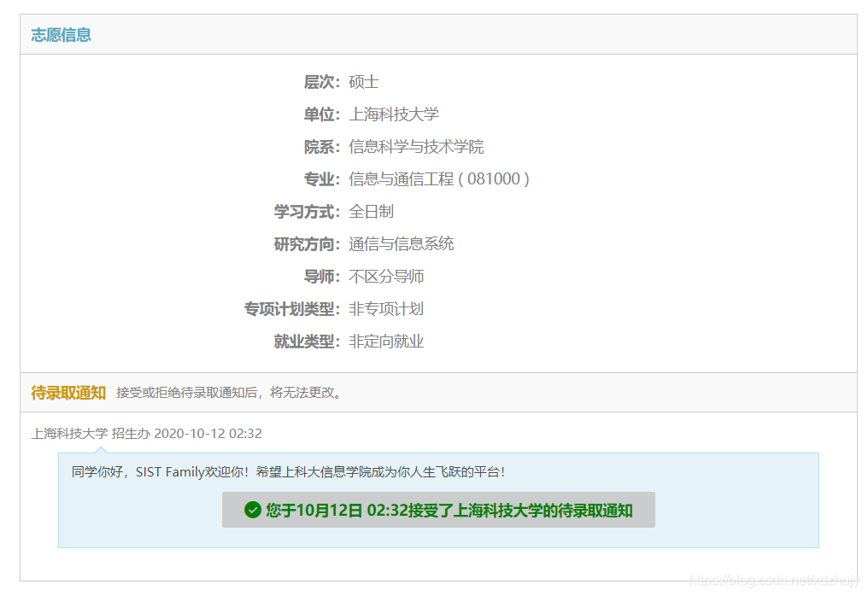The height and width of the screenshot is (596, 868).
Task: Click the 单位 field label
Action: [x=321, y=114]
